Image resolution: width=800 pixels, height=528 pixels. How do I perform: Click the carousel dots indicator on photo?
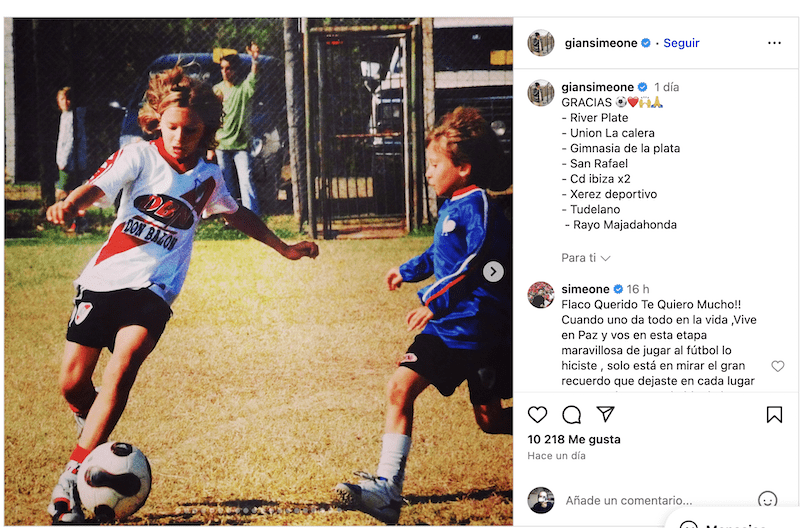[x=259, y=510]
